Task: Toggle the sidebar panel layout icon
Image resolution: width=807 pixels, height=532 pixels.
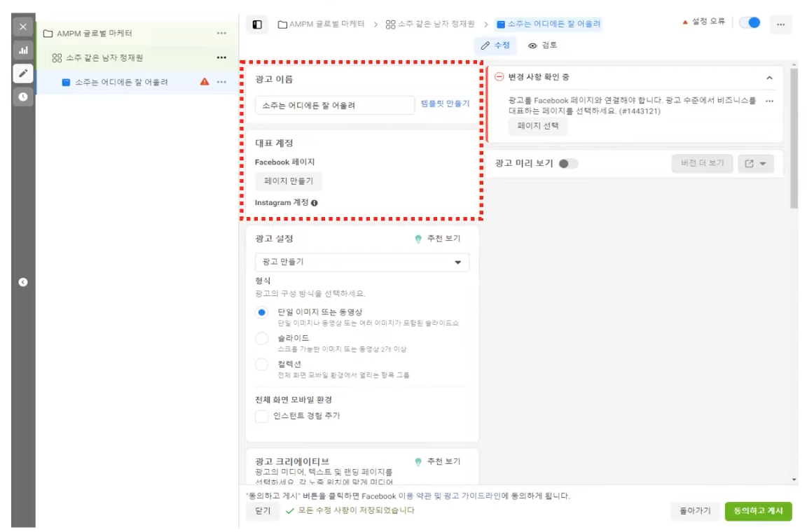Action: [x=257, y=24]
